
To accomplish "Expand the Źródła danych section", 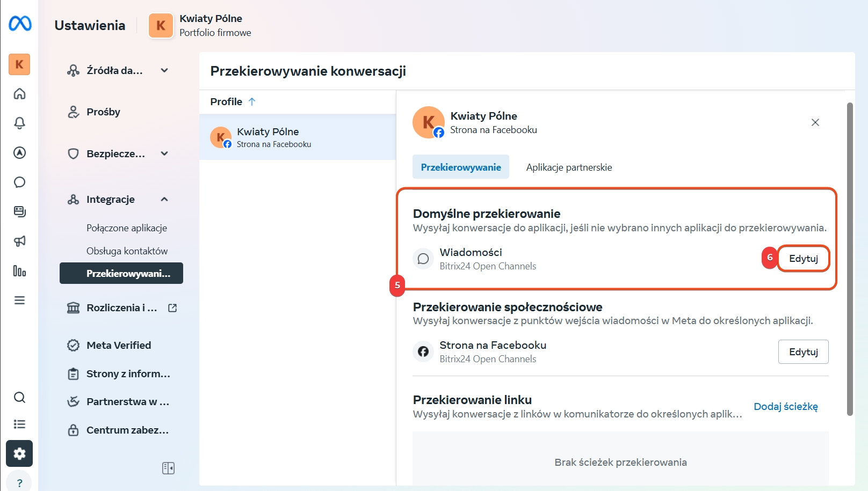I will coord(164,70).
